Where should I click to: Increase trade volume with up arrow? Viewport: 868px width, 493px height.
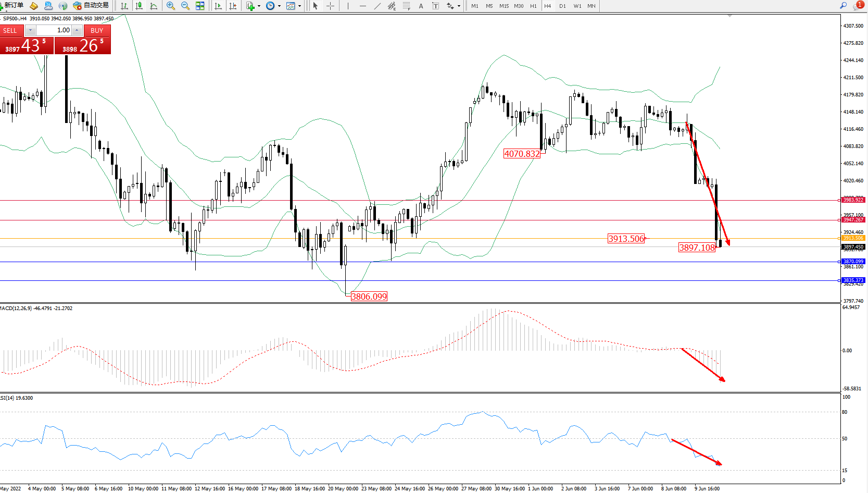[77, 30]
